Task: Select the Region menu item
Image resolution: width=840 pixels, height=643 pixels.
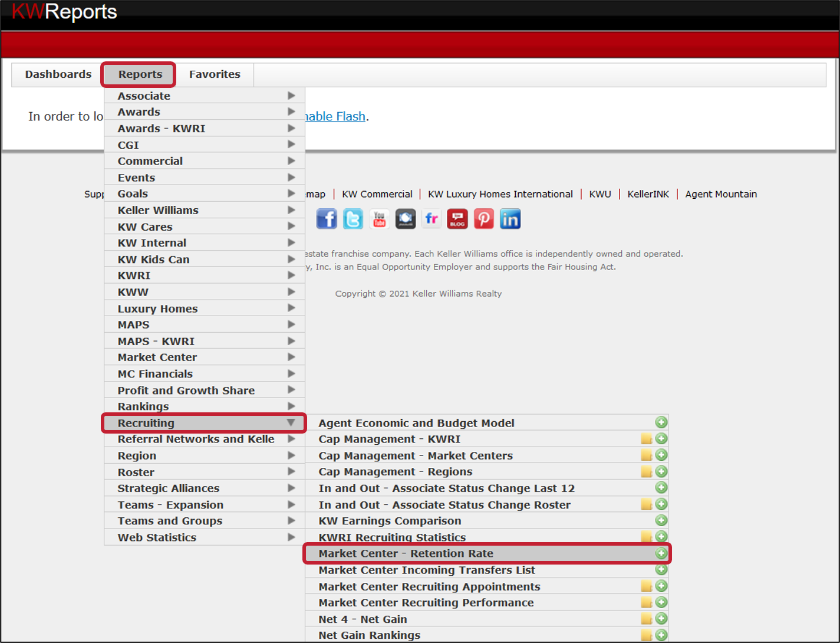Action: point(205,455)
